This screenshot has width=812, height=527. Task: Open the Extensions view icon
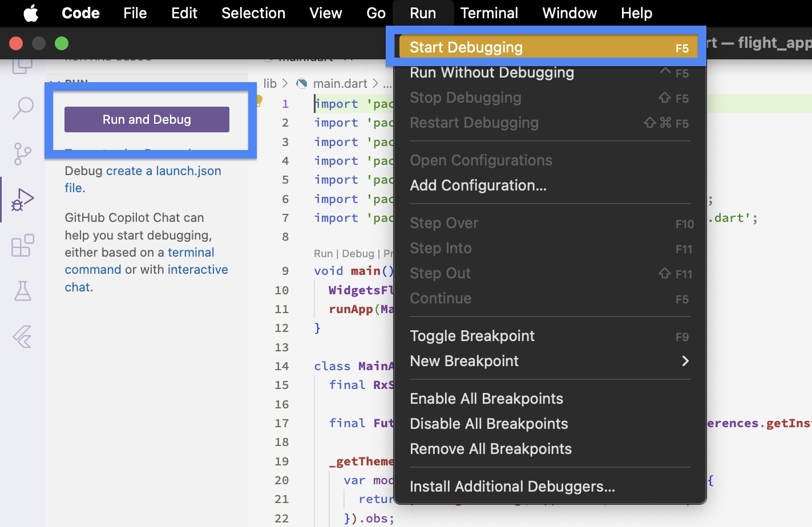pos(23,246)
